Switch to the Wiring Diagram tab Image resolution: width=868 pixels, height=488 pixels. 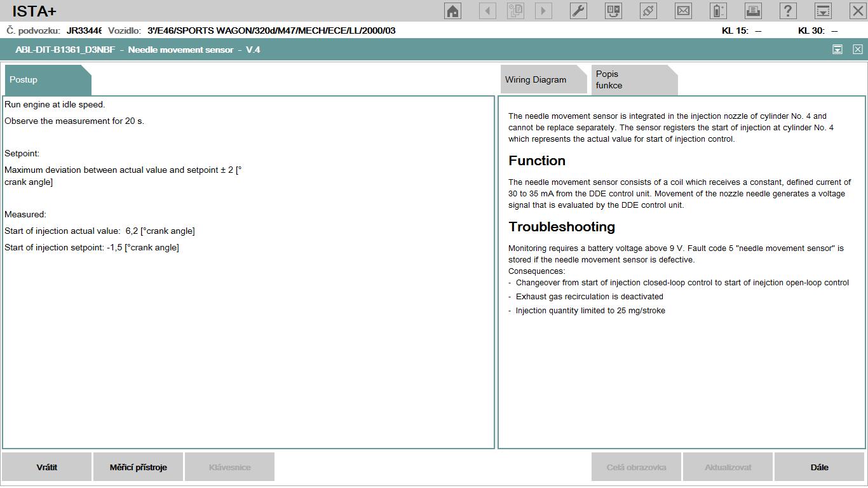pyautogui.click(x=536, y=80)
